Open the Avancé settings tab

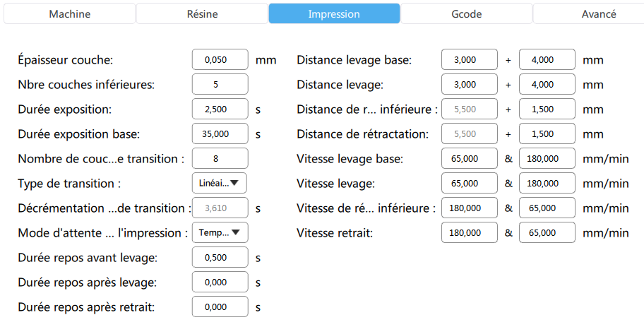597,13
